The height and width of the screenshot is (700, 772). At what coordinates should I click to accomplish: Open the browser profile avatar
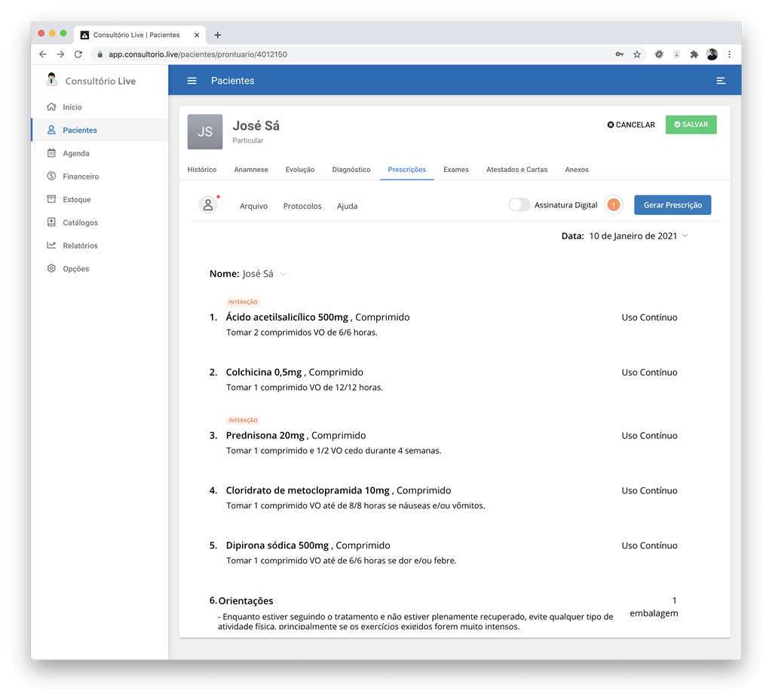pos(712,54)
